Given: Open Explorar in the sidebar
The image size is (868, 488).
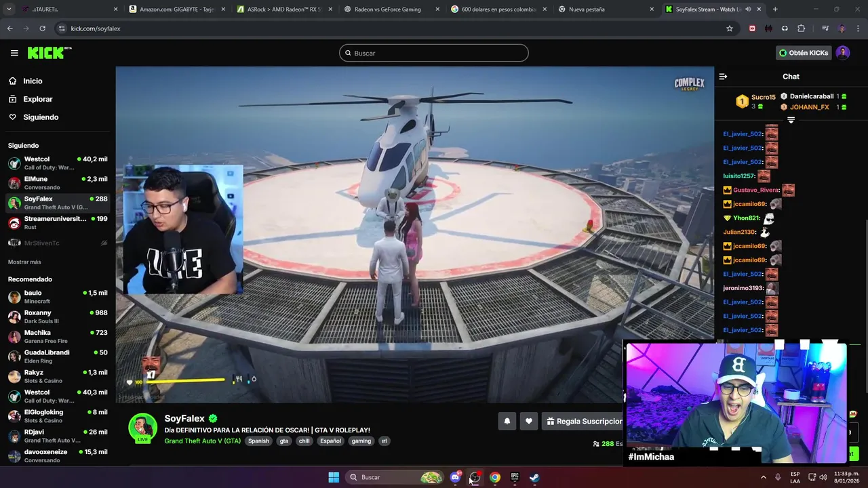Looking at the screenshot, I should coord(37,99).
